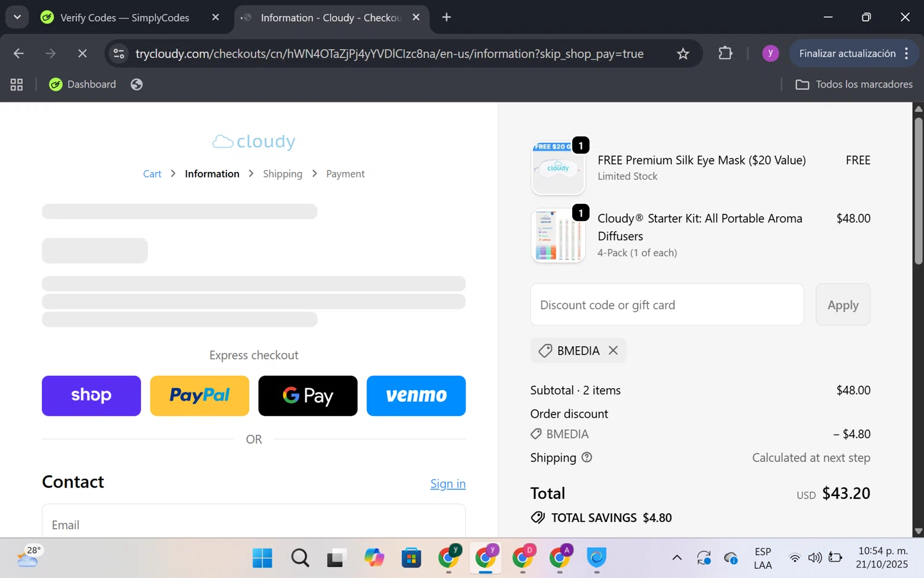Click the Starter Kit product thumbnail
This screenshot has width=924, height=578.
click(558, 235)
